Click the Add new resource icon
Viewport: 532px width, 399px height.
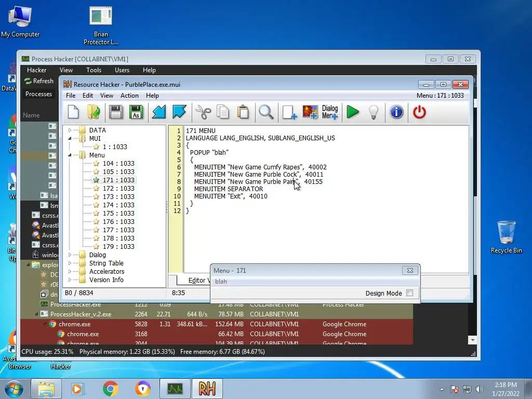(289, 112)
